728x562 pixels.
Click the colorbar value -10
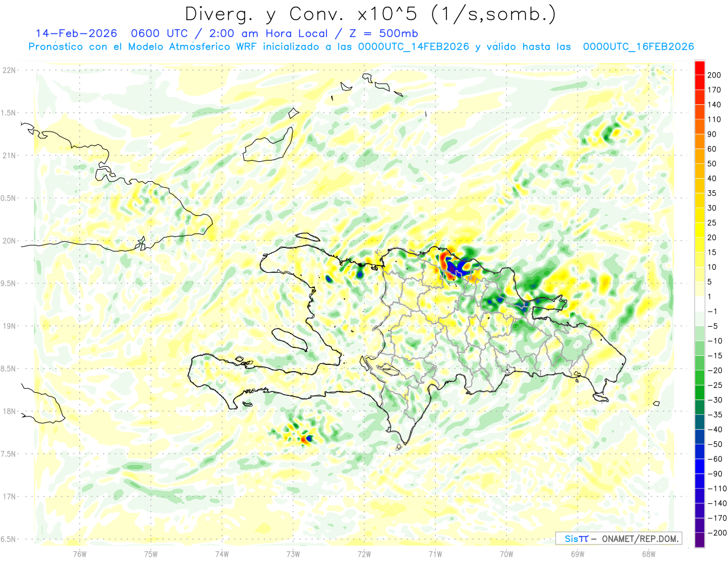click(716, 341)
